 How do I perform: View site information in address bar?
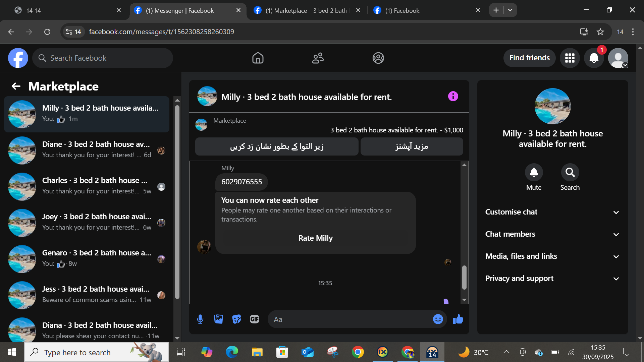click(x=73, y=32)
